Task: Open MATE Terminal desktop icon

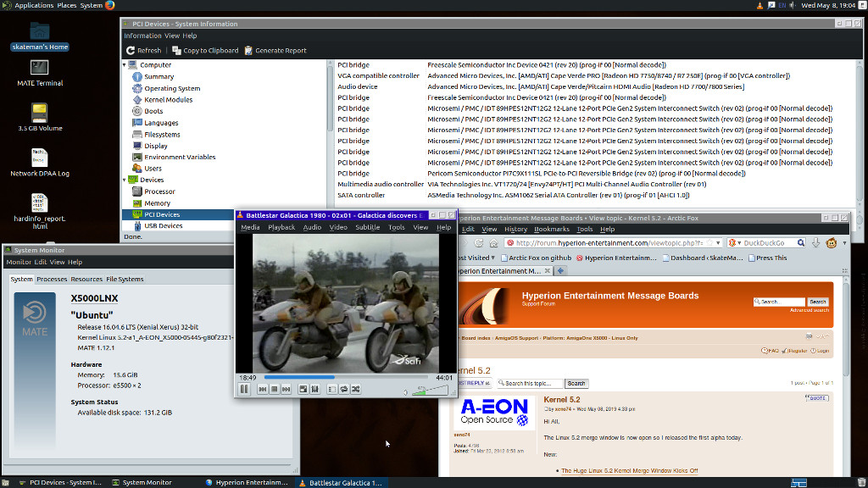Action: (39, 73)
